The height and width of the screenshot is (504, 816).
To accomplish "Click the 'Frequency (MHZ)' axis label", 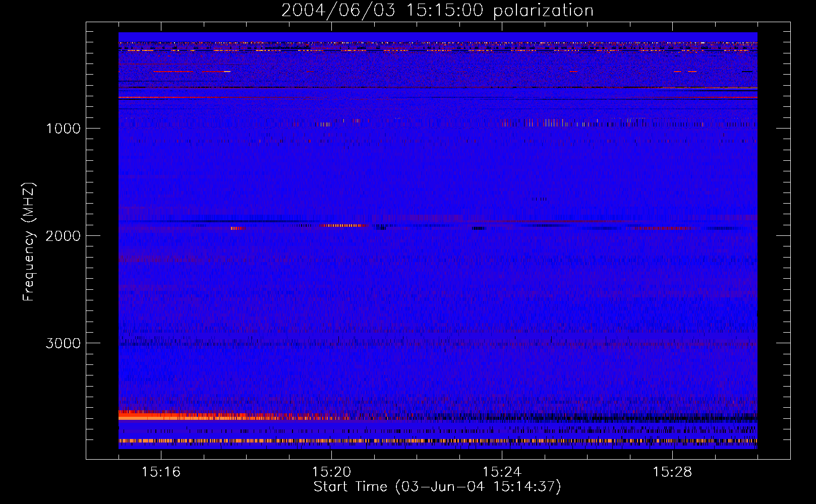I will (x=29, y=242).
